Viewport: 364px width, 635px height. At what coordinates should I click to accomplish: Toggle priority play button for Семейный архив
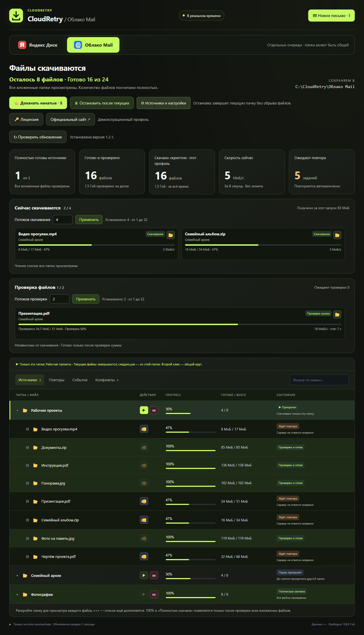tap(144, 575)
